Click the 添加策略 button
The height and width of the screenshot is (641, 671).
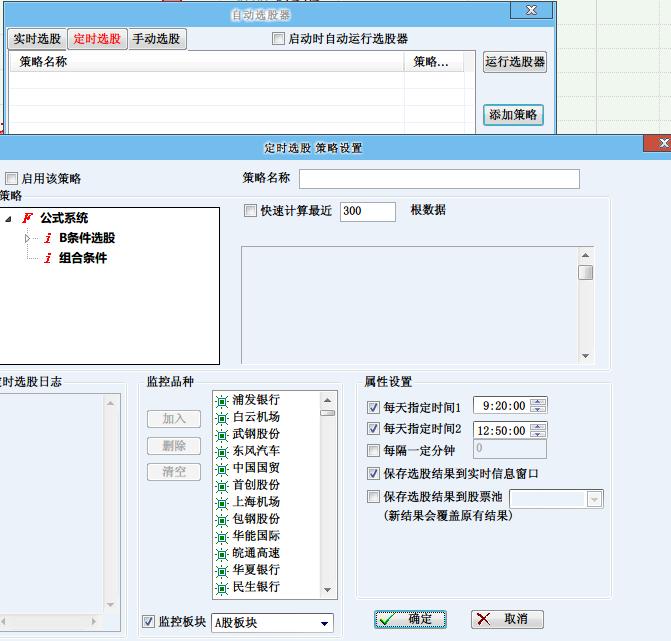[x=514, y=115]
